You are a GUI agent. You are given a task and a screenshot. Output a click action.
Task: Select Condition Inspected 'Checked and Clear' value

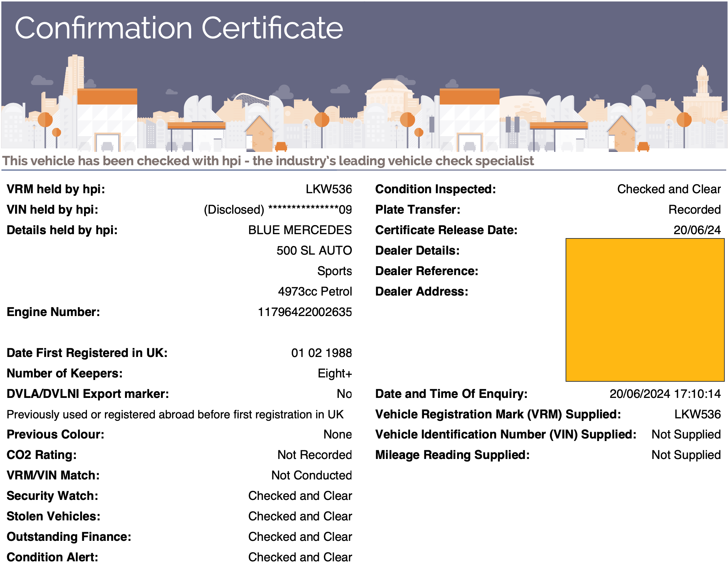tap(669, 189)
